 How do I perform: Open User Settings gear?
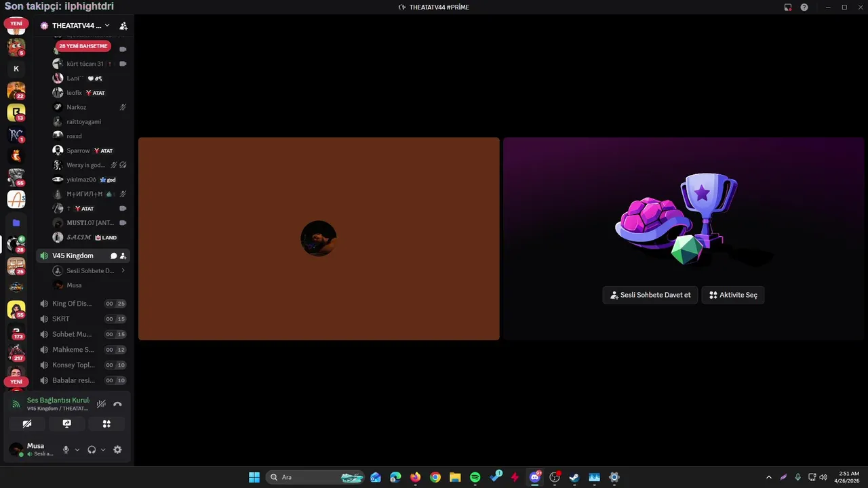(x=117, y=449)
